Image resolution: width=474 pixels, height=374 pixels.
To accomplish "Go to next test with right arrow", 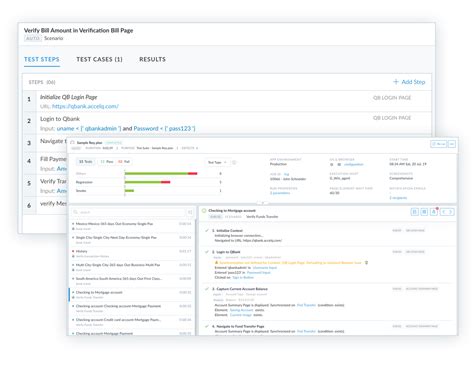I will tap(451, 212).
